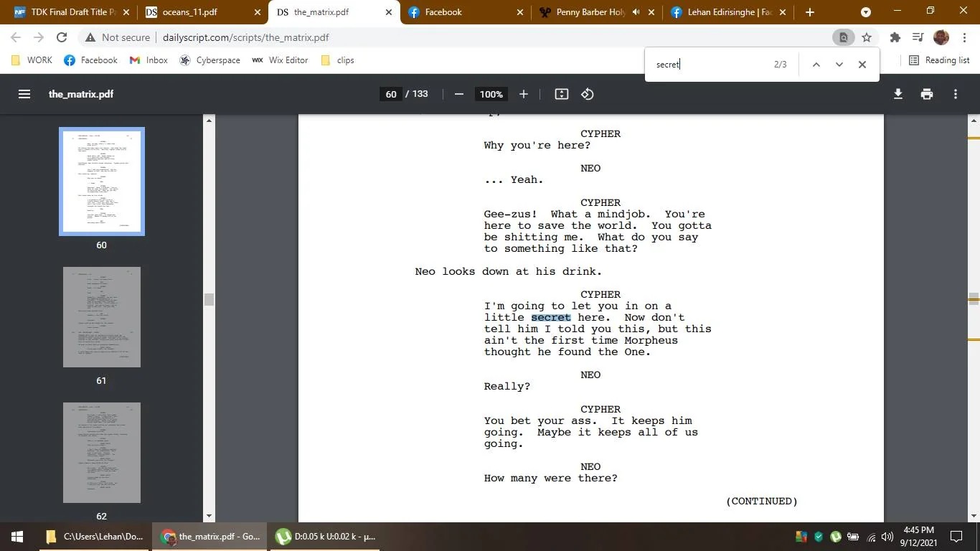The image size is (980, 551).
Task: Open the Reading list
Action: [x=939, y=60]
